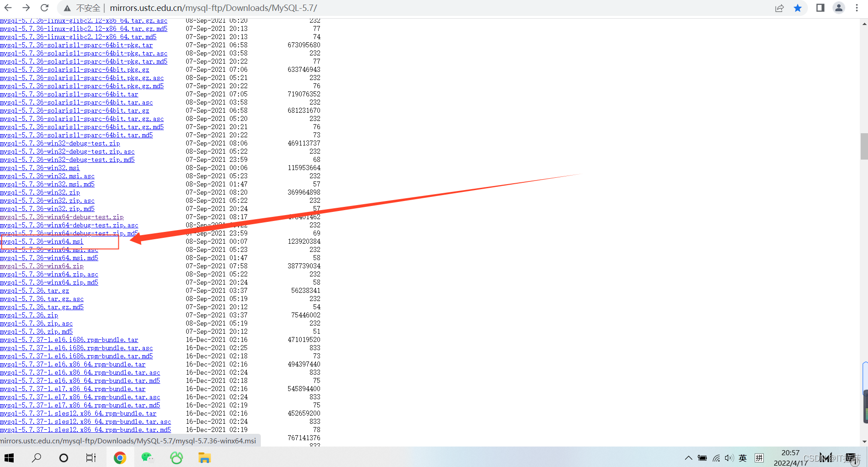Open mysql-5.7.36.zip.md5 link
Viewport: 868px width, 467px height.
point(36,331)
